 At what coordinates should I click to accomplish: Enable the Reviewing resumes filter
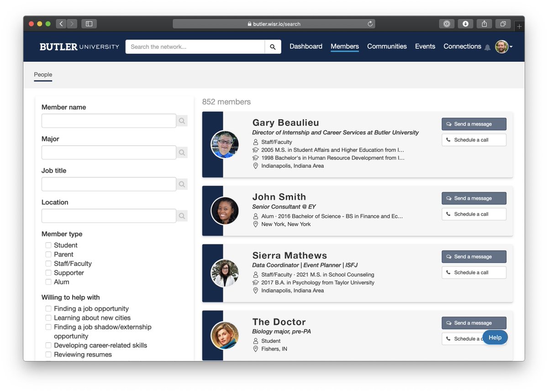48,355
